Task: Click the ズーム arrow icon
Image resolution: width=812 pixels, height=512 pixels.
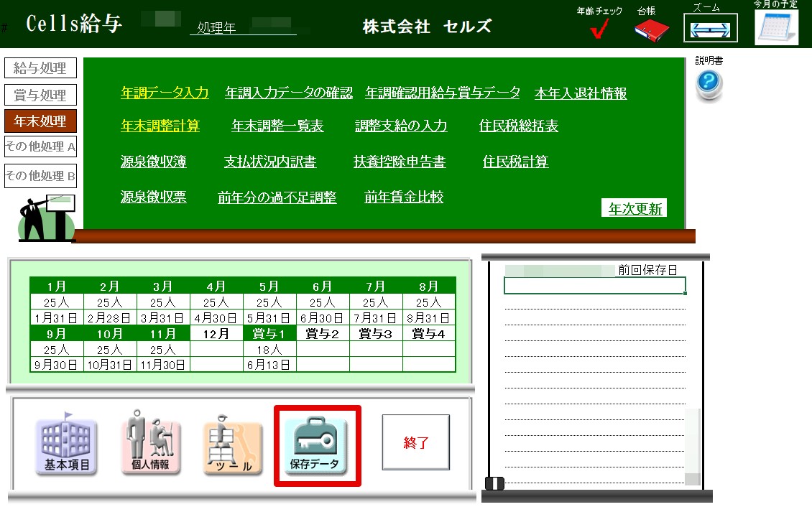Action: [709, 29]
